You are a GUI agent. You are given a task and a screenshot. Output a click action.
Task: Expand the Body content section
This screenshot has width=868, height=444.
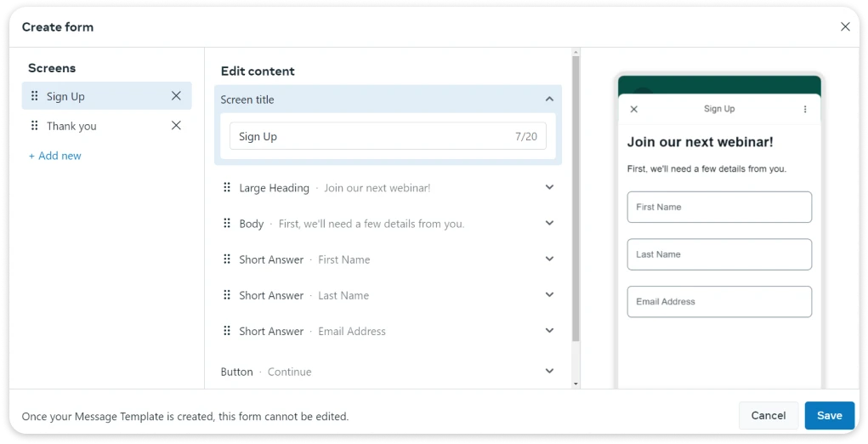(549, 223)
